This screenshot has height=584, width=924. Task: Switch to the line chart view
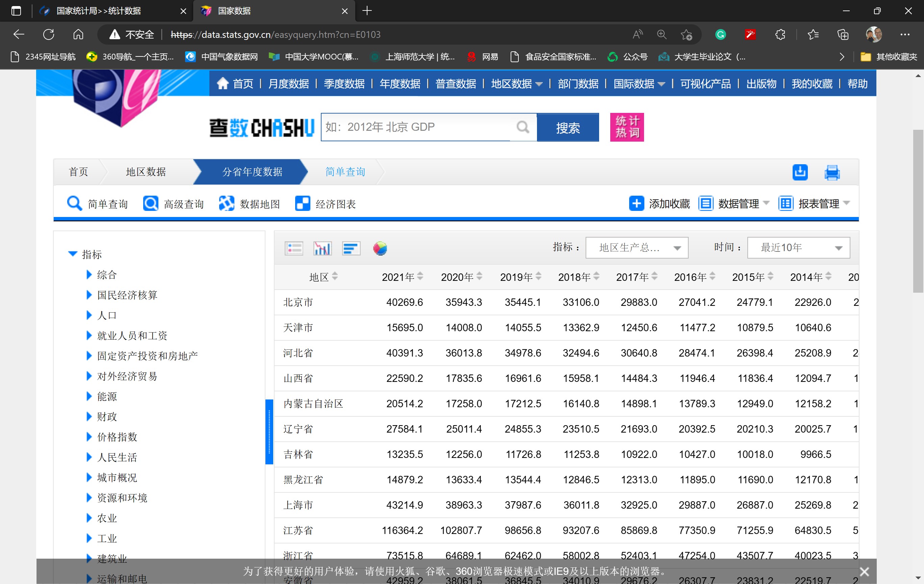(322, 248)
